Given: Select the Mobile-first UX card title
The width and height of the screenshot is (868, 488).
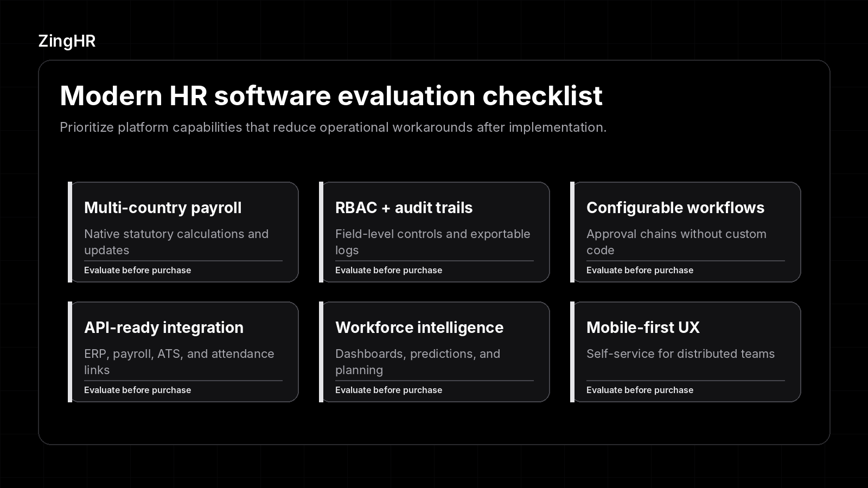Looking at the screenshot, I should (x=643, y=328).
